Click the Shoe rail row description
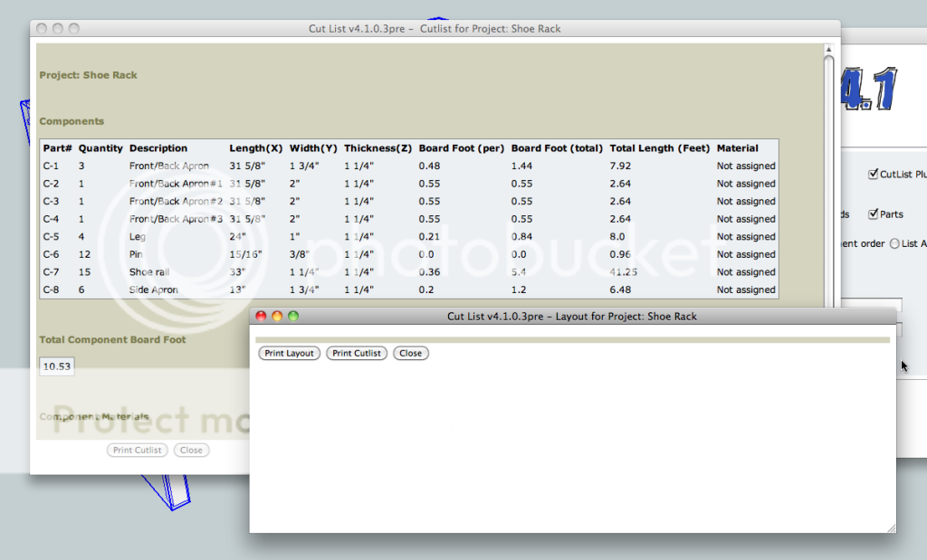This screenshot has height=560, width=927. point(148,272)
